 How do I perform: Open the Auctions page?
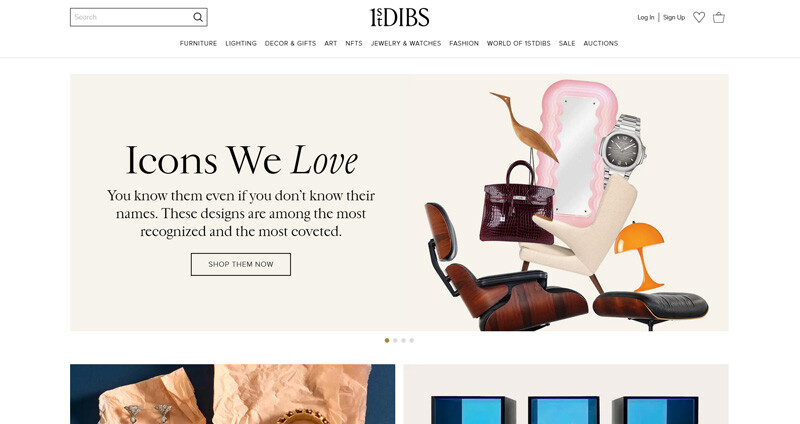601,43
